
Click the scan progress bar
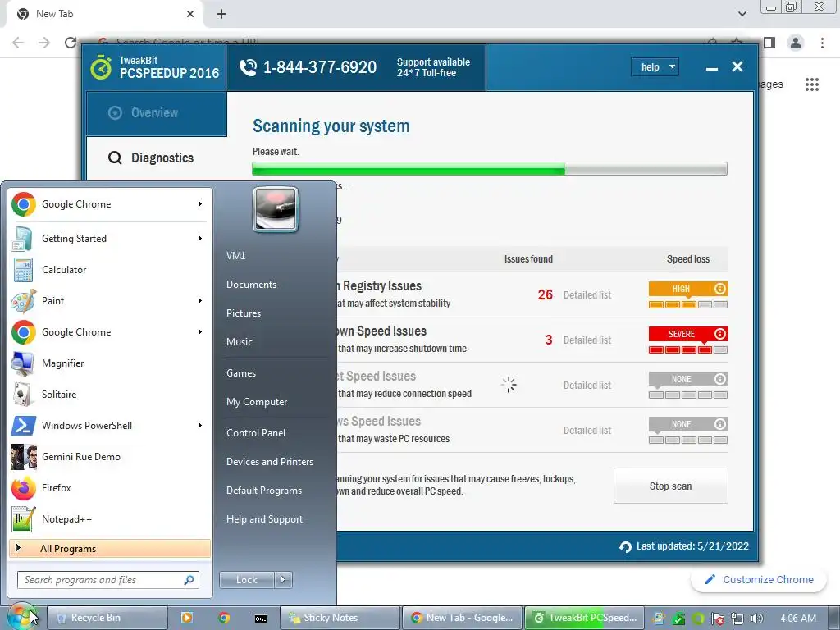tap(490, 169)
